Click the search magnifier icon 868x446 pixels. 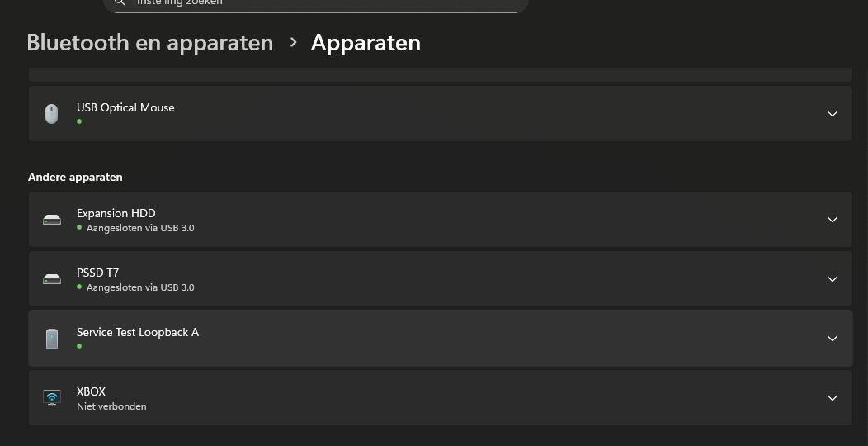click(x=120, y=2)
